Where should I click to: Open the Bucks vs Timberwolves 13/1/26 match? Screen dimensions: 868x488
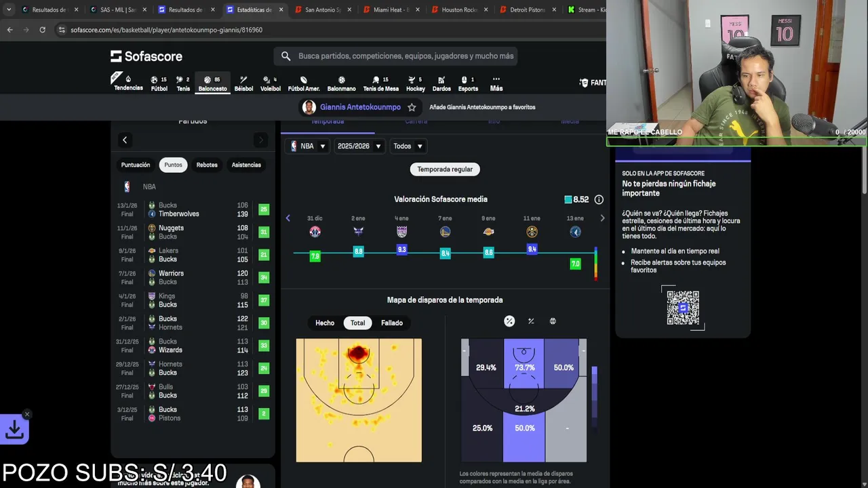(x=193, y=209)
